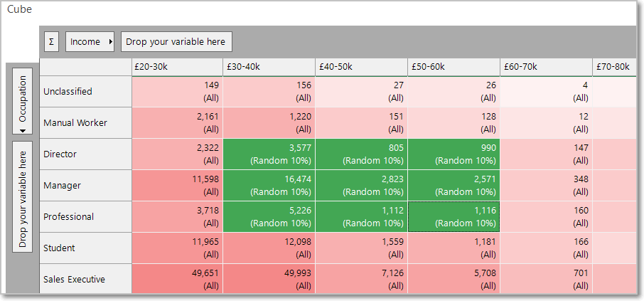
Task: Click the Sales Executive £30-40k cell 49,993
Action: (x=269, y=279)
